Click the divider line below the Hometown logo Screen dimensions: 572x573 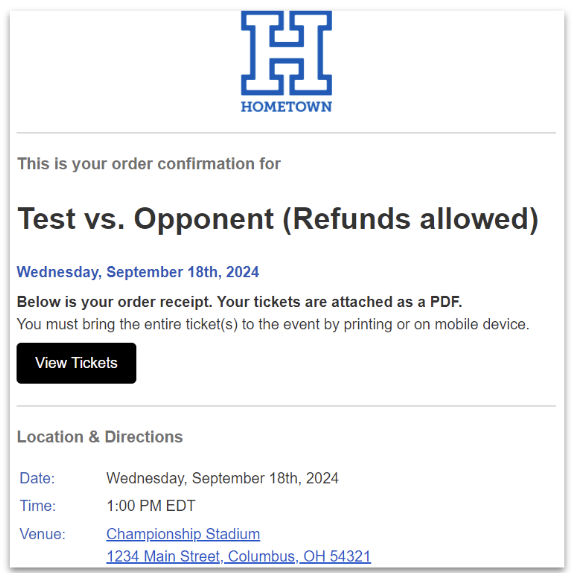(286, 133)
